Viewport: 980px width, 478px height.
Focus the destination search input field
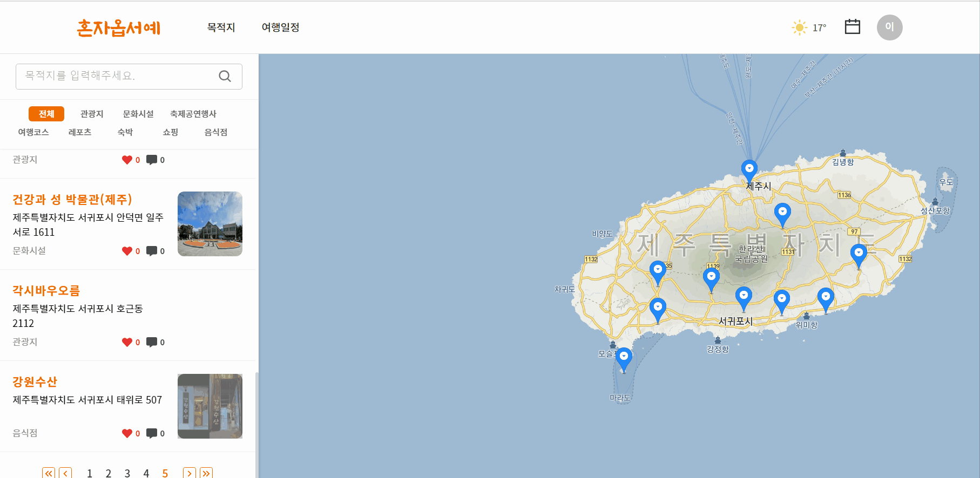pyautogui.click(x=129, y=76)
